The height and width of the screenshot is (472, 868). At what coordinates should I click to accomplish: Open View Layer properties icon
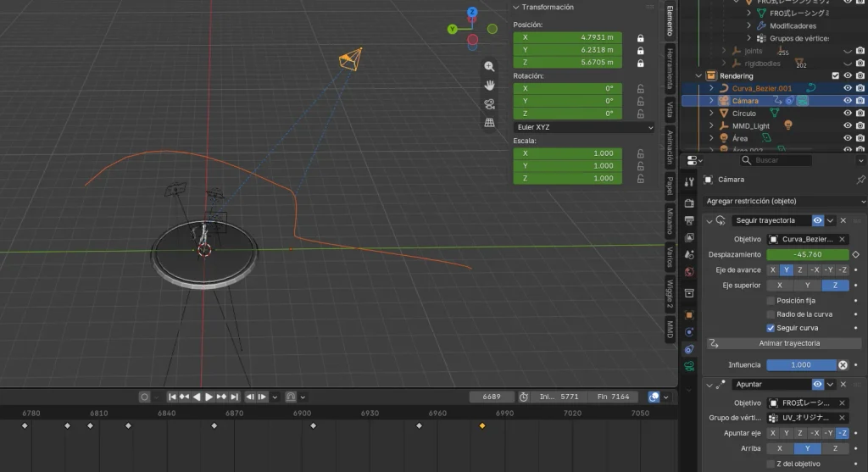(689, 237)
